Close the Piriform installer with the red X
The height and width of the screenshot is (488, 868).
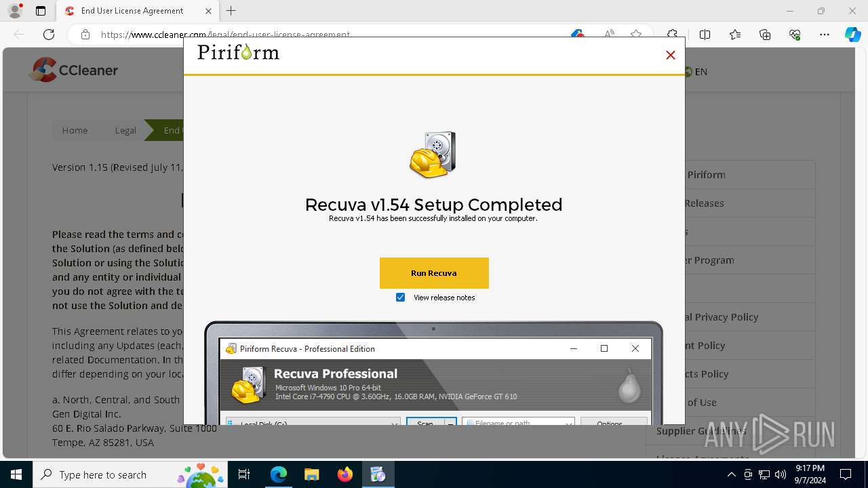tap(671, 56)
